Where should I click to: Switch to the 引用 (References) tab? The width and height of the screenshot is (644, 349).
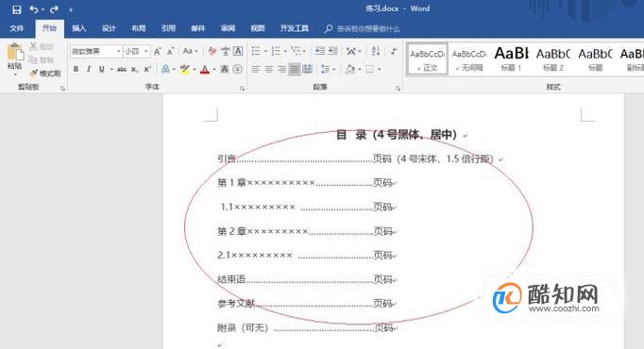[x=168, y=28]
